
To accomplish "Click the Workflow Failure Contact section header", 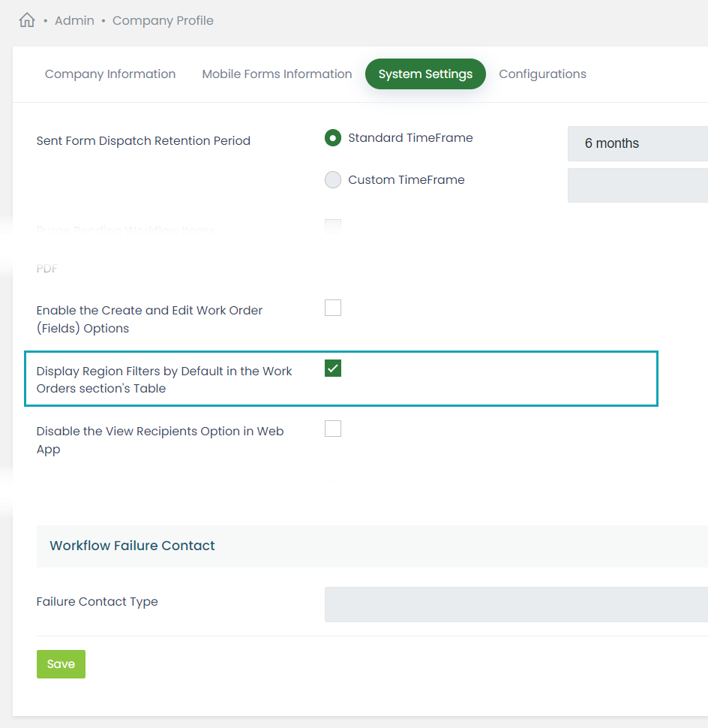I will (x=133, y=546).
